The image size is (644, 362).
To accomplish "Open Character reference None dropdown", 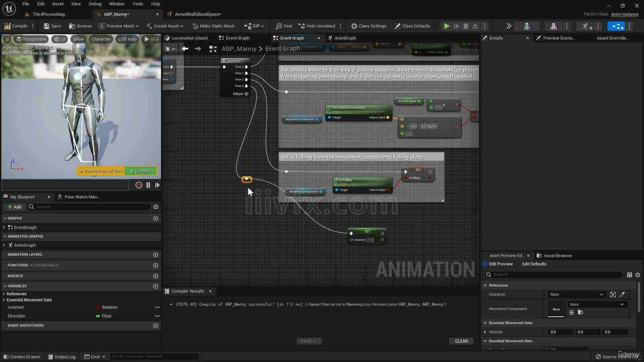I will pos(577,295).
